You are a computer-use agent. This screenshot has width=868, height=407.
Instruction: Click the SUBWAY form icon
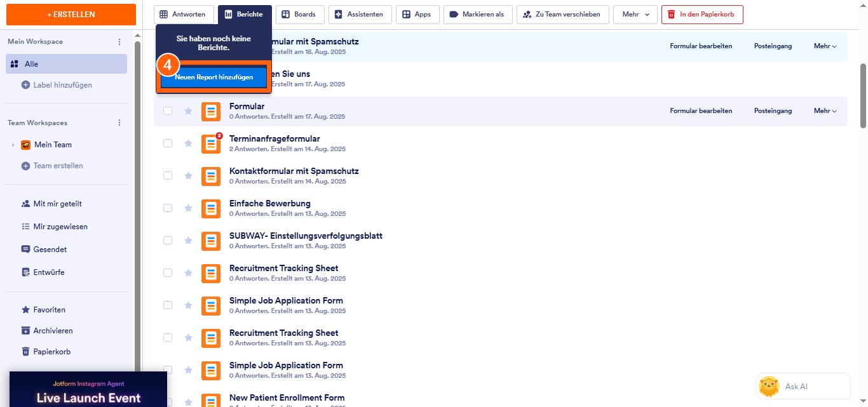211,241
